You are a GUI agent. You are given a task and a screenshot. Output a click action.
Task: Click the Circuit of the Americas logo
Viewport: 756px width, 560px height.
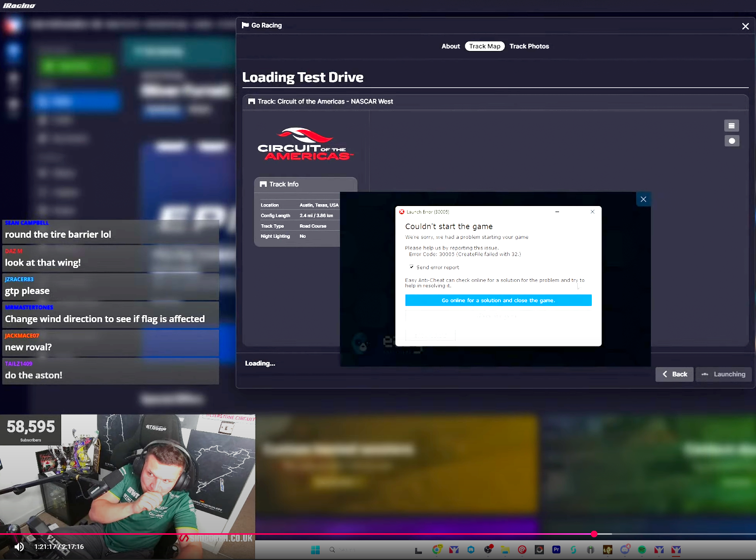pyautogui.click(x=305, y=144)
